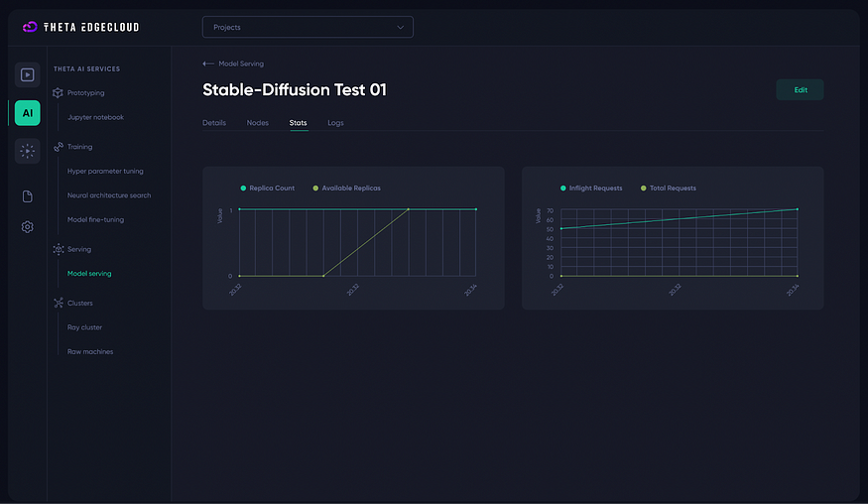Select the AI services sidebar icon
This screenshot has height=504, width=868.
(x=27, y=113)
